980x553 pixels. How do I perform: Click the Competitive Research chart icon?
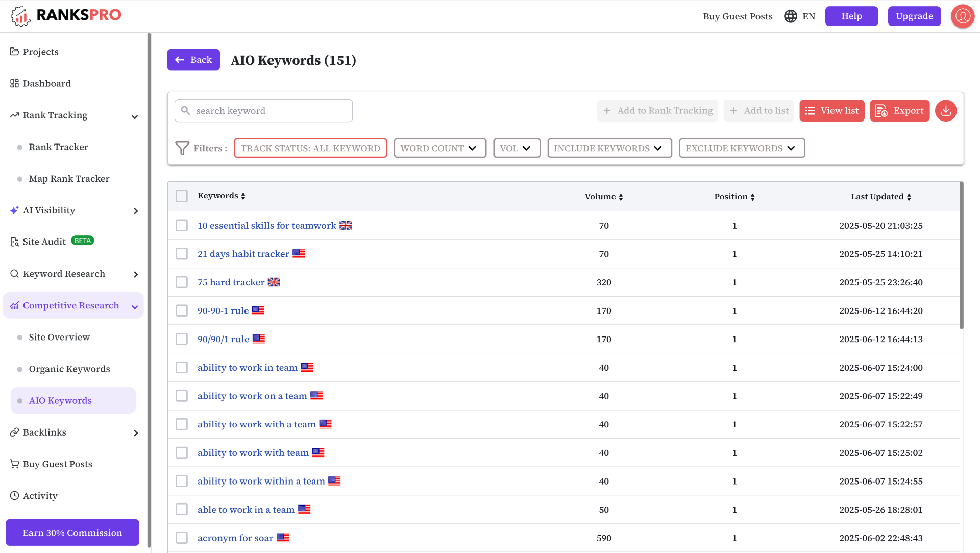[x=14, y=305]
